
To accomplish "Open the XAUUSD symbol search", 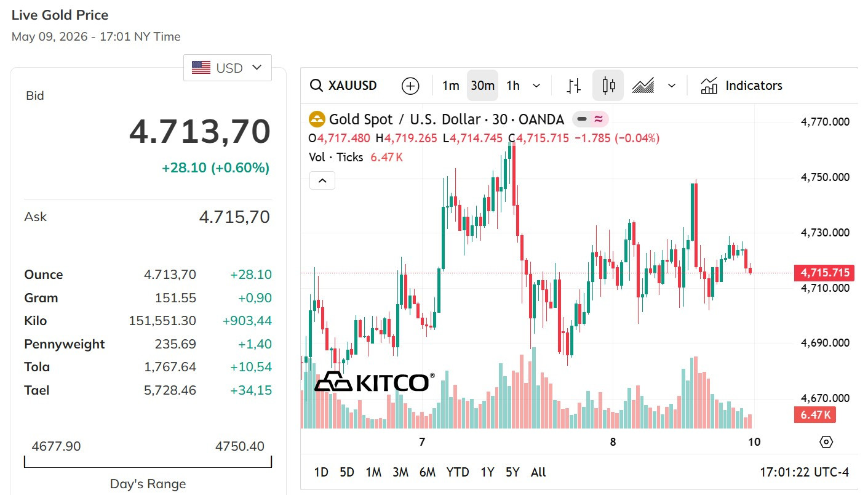I will (343, 86).
